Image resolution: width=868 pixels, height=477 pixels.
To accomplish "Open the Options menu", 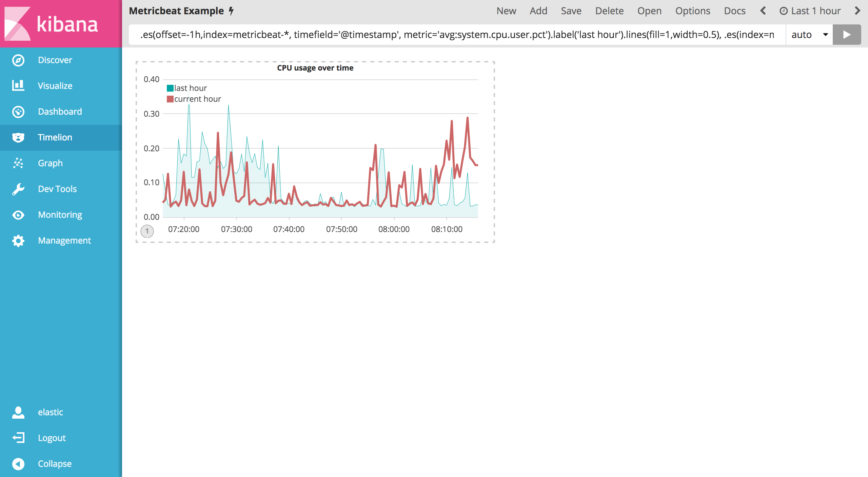I will [x=692, y=11].
